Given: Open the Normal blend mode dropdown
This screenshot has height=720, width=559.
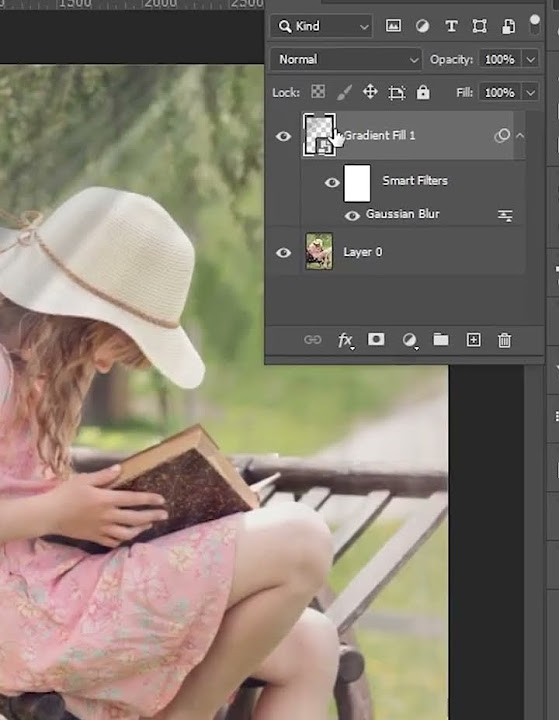Looking at the screenshot, I should tap(346, 60).
